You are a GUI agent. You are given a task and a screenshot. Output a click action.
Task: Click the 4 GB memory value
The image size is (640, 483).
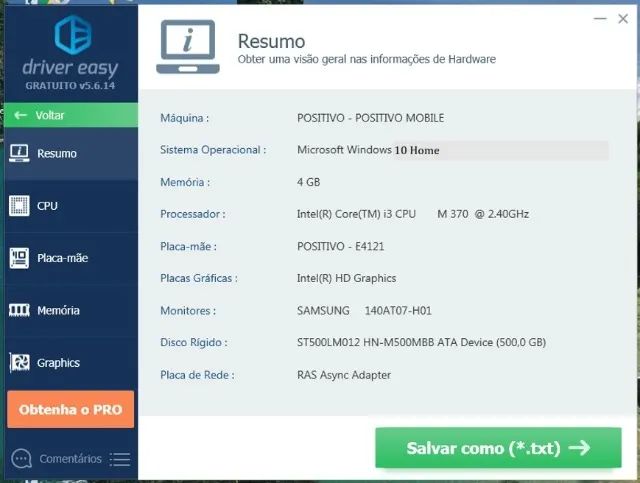(309, 182)
